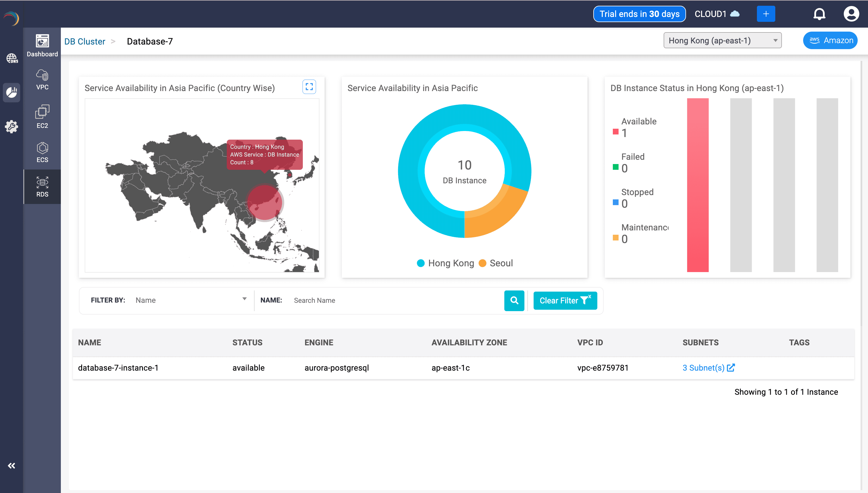This screenshot has width=868, height=493.
Task: Open the settings wrench gear icon
Action: pos(12,127)
